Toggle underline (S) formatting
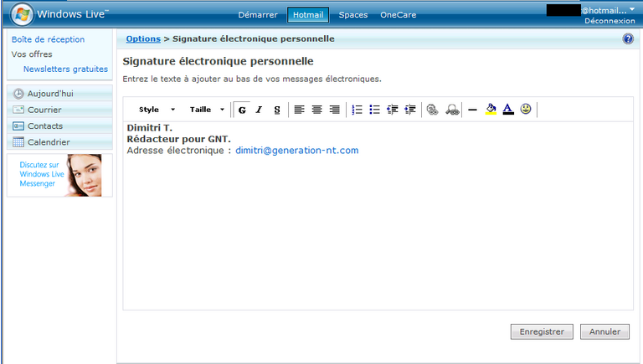This screenshot has width=643, height=364. tap(277, 110)
